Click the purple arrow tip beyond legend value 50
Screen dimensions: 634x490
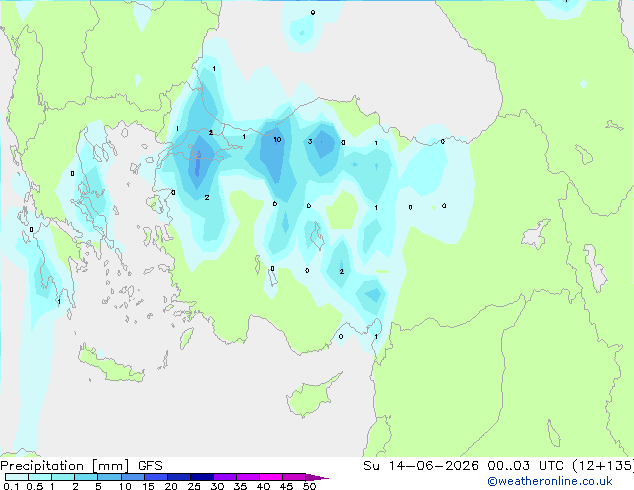317,477
